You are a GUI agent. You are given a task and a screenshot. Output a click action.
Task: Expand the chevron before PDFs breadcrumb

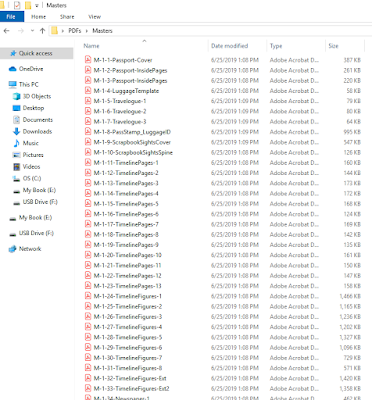(x=63, y=31)
